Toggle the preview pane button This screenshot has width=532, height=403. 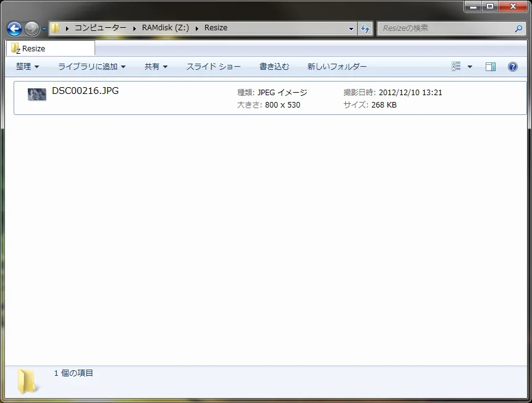[491, 67]
